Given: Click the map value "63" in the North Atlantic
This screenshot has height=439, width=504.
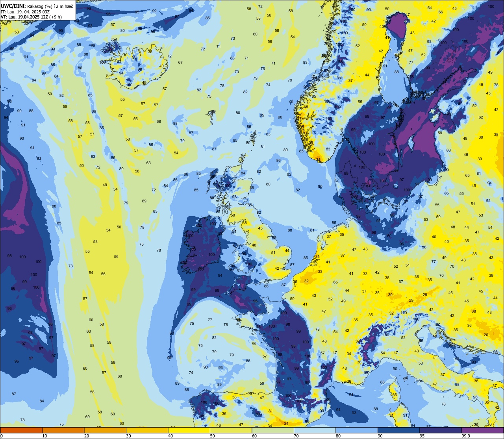Looking at the screenshot, I should tap(148, 163).
